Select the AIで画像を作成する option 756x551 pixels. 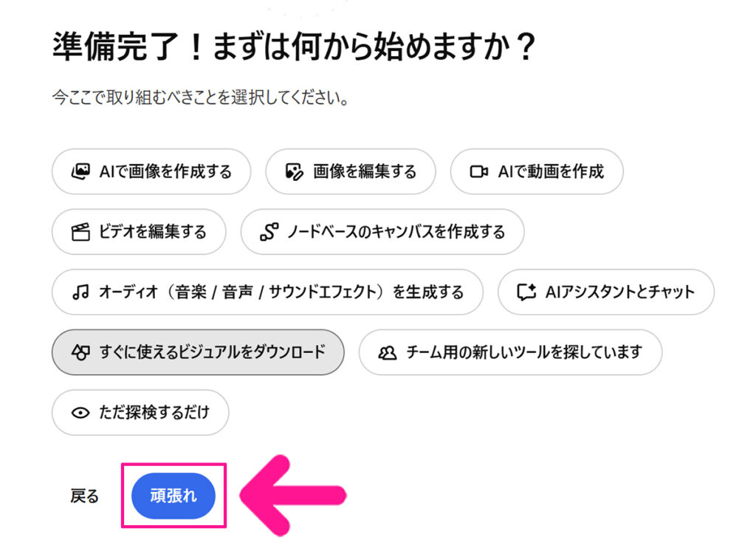[x=151, y=171]
